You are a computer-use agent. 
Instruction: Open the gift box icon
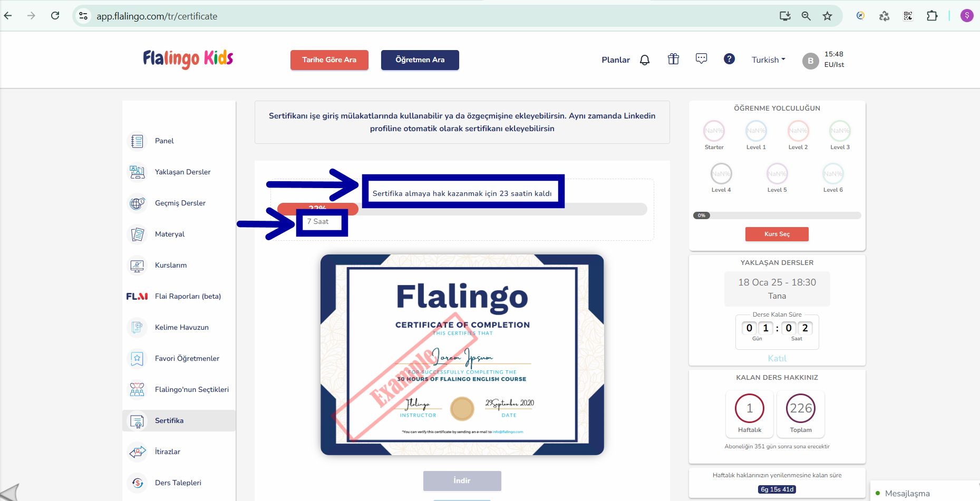[673, 59]
